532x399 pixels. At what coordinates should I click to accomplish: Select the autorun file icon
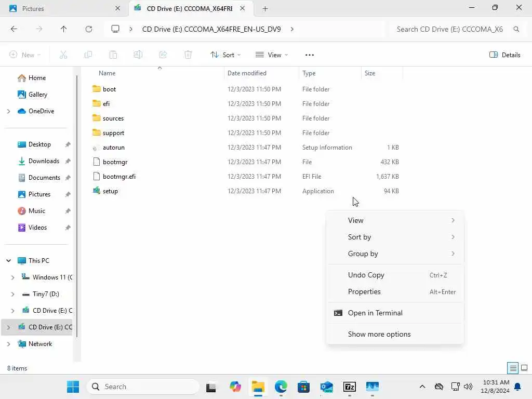[x=96, y=148]
